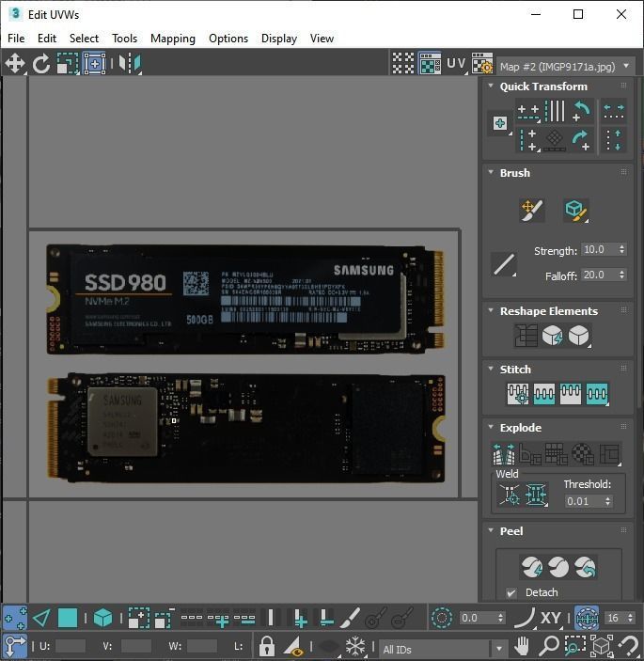644x661 pixels.
Task: Uncheck the Detach checkbox in Peel
Action: coord(511,592)
